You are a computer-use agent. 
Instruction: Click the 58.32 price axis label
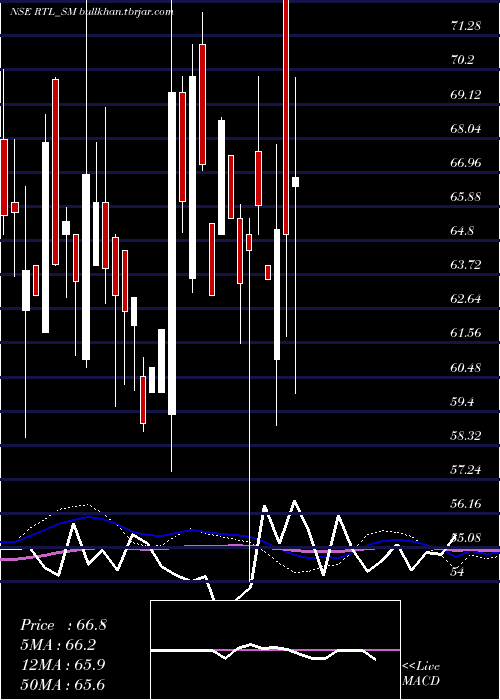point(466,435)
